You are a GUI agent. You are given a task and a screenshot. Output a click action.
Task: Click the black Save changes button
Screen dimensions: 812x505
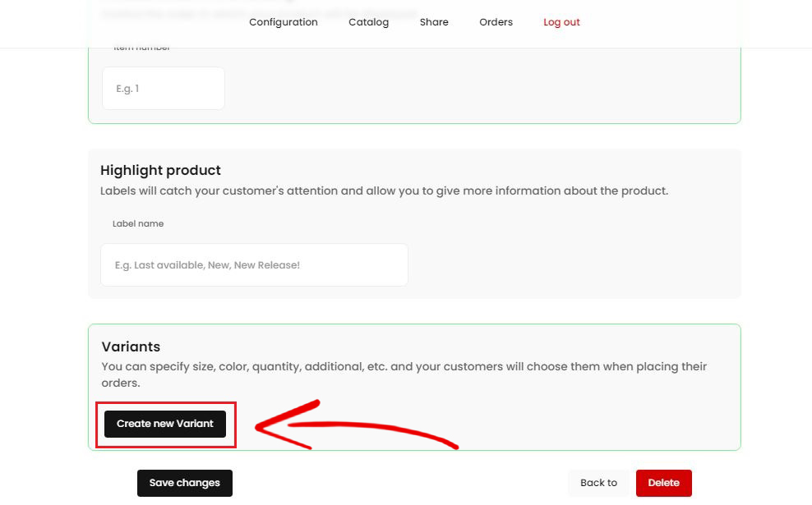pos(185,483)
